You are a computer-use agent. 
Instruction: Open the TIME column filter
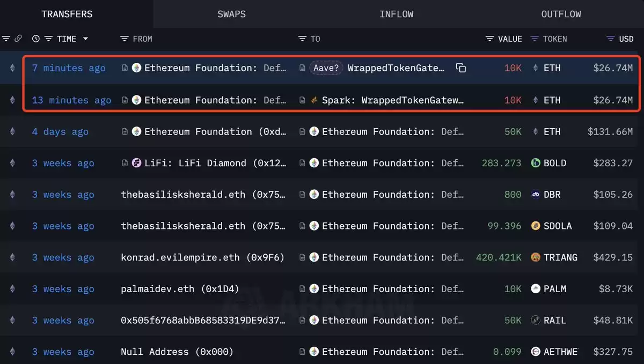[48, 39]
